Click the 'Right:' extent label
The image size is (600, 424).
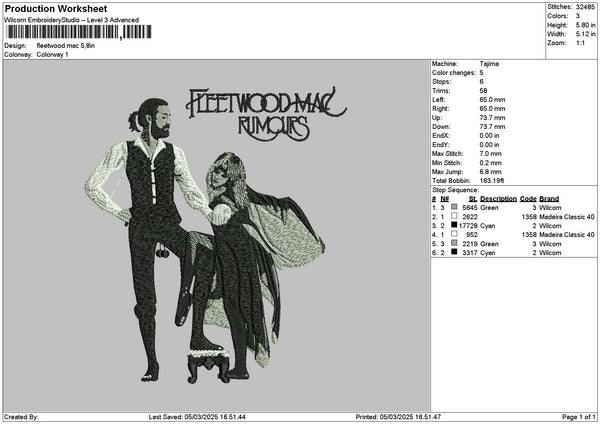click(440, 109)
